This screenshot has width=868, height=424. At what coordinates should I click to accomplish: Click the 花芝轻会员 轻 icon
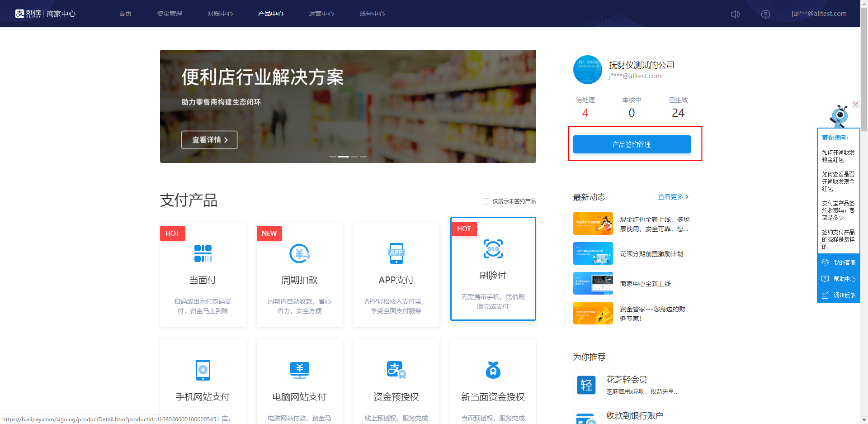586,385
